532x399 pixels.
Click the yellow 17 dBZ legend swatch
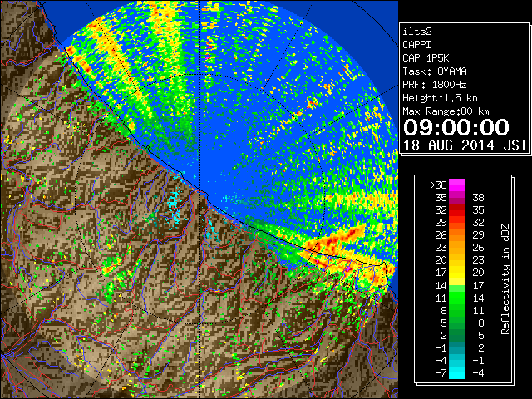(457, 273)
